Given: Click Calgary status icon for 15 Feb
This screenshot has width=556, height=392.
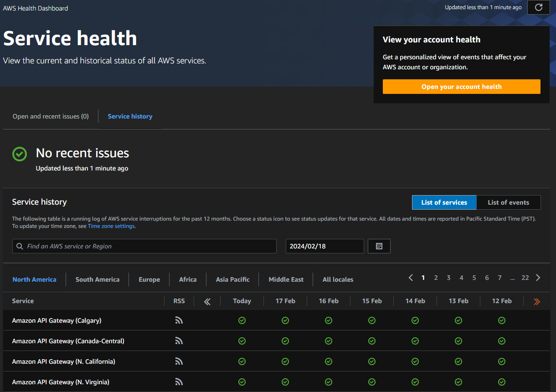Looking at the screenshot, I should 372,320.
